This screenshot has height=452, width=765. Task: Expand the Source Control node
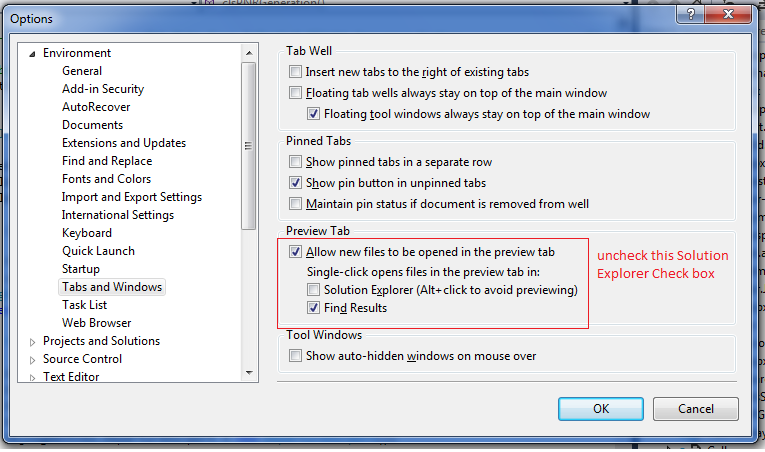coord(32,359)
